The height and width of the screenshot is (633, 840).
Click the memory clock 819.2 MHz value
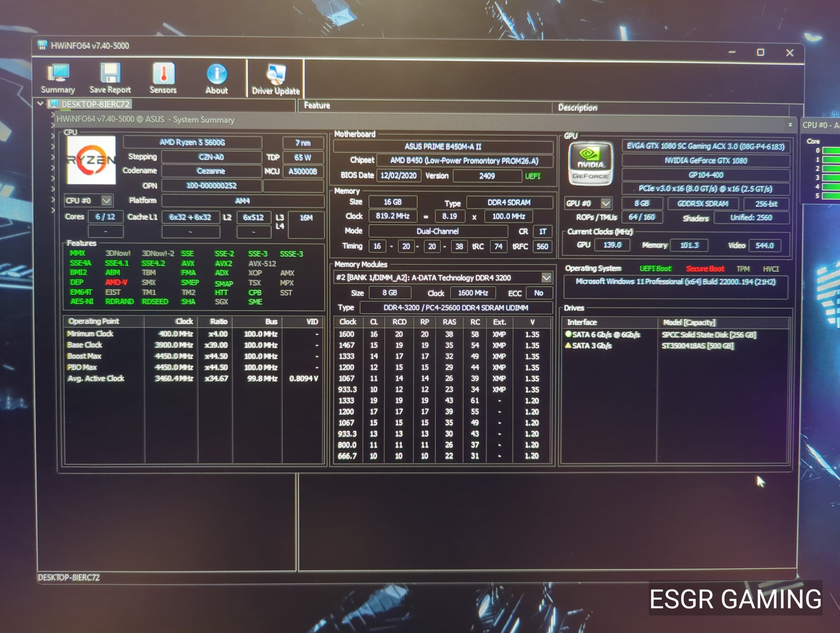393,216
